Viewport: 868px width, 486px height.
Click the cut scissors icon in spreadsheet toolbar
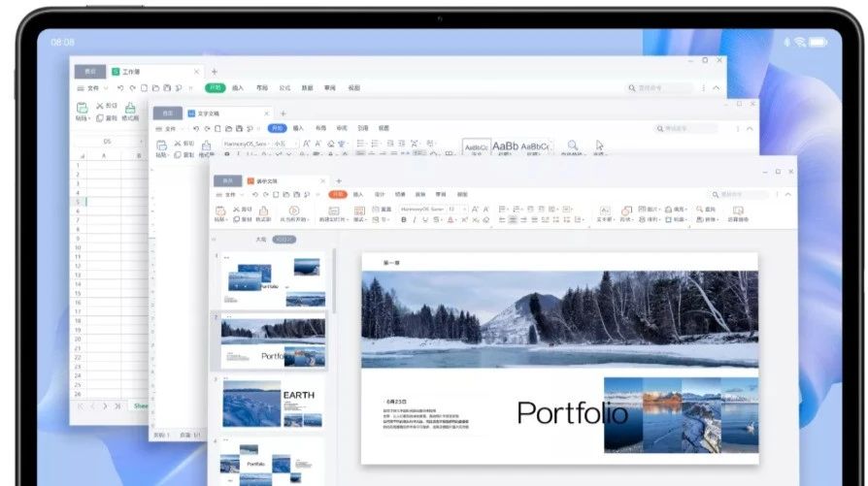pos(99,106)
